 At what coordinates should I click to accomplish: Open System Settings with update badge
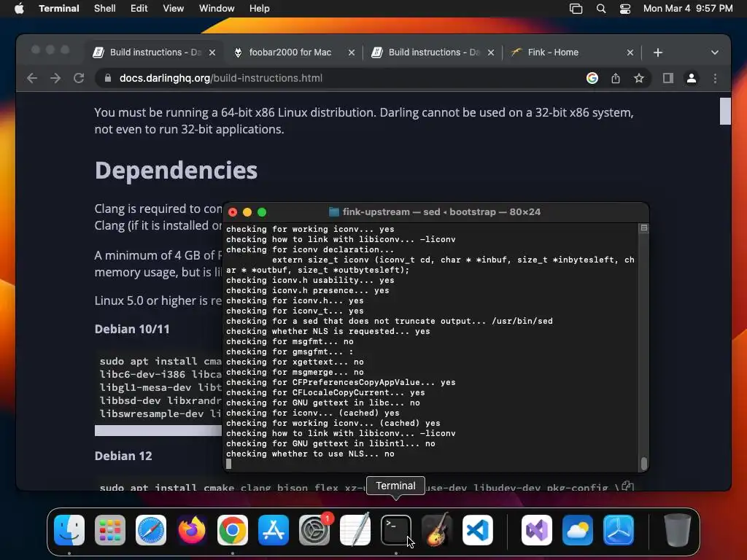(314, 530)
